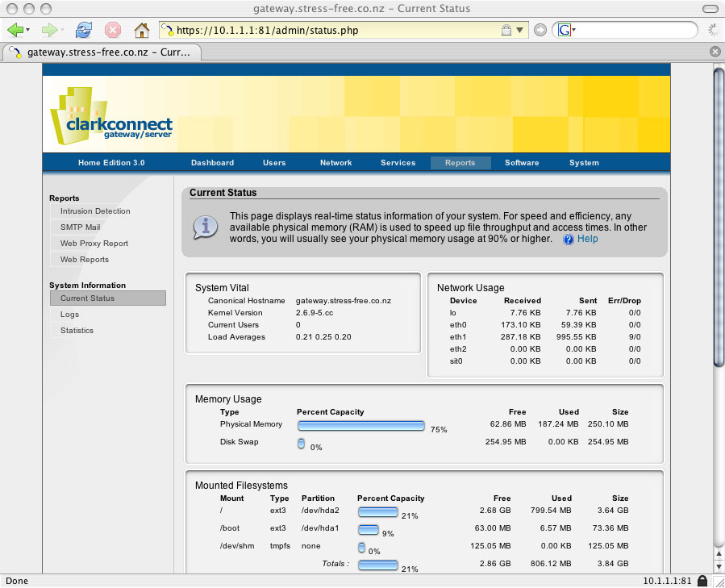Image resolution: width=725 pixels, height=588 pixels.
Task: Click the scrollbar up arrow
Action: (x=719, y=554)
